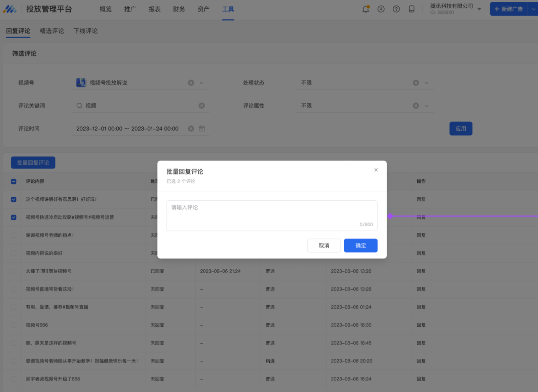Click 回复 for 润宇老师视频号升级了666 row
This screenshot has width=538, height=392.
pyautogui.click(x=421, y=379)
